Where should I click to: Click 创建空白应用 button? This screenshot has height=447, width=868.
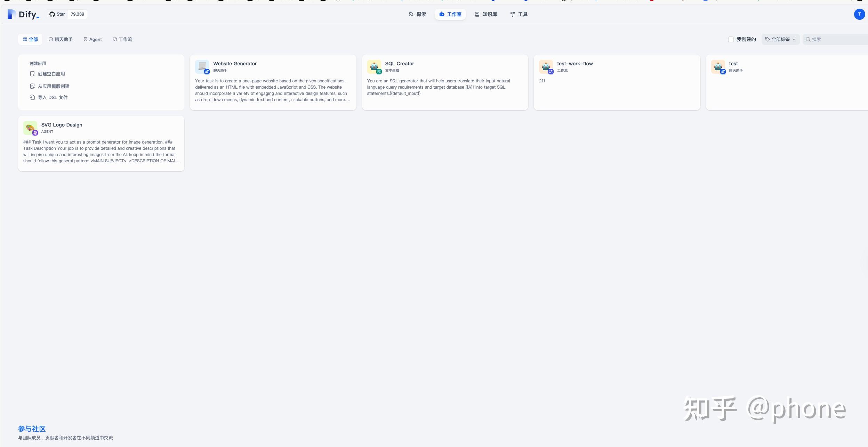coord(51,74)
